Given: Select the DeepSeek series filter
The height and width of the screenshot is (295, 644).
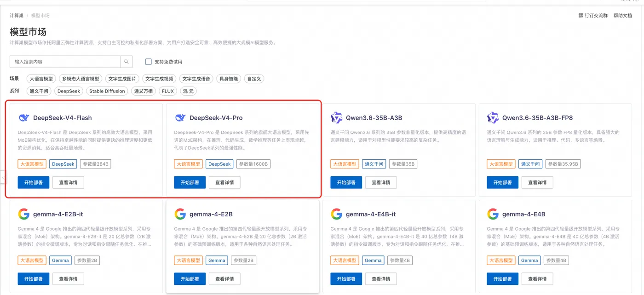Looking at the screenshot, I should [x=69, y=91].
